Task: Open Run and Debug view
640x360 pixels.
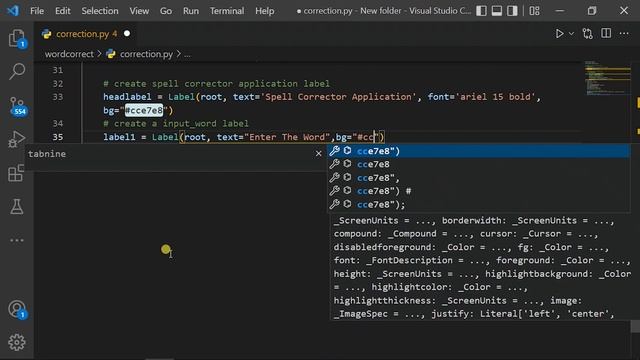Action: click(x=17, y=139)
